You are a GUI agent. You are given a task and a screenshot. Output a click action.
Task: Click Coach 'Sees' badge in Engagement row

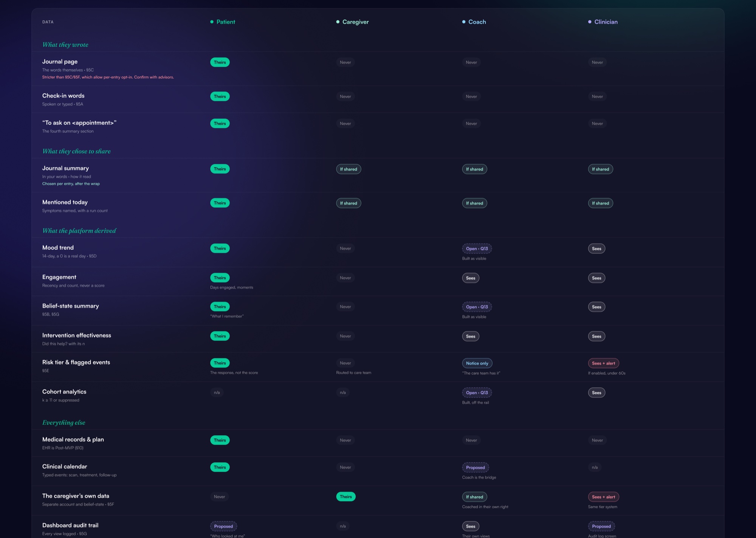471,278
